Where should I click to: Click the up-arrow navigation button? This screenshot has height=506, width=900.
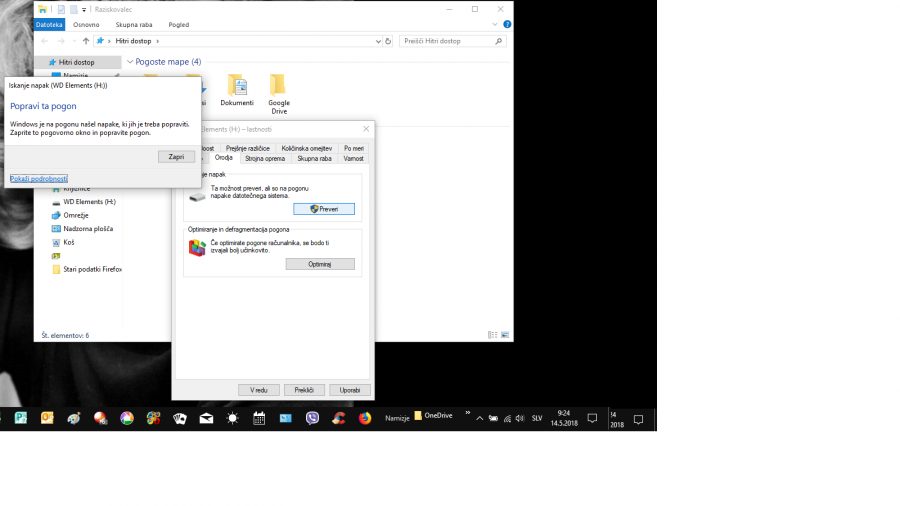tap(86, 41)
